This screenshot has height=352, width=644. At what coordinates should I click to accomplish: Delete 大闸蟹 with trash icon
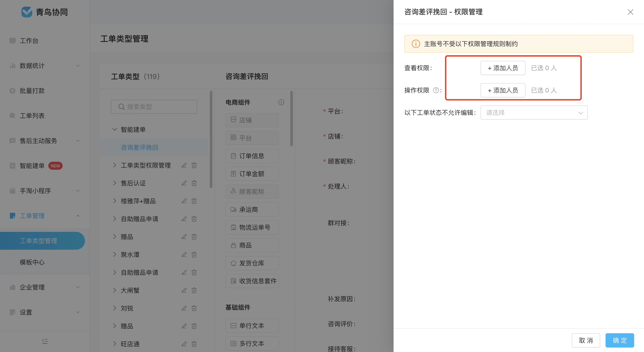pyautogui.click(x=194, y=290)
